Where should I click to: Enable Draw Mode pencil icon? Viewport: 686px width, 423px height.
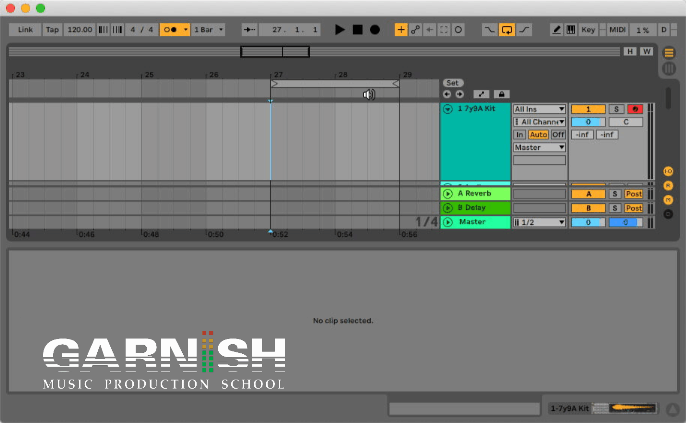click(x=556, y=30)
